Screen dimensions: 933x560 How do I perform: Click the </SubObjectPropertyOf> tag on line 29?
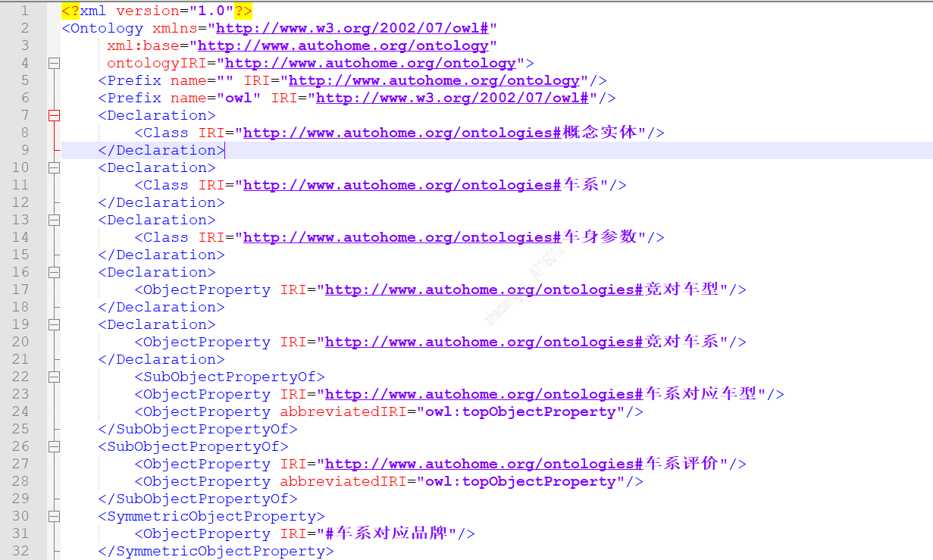click(x=198, y=499)
